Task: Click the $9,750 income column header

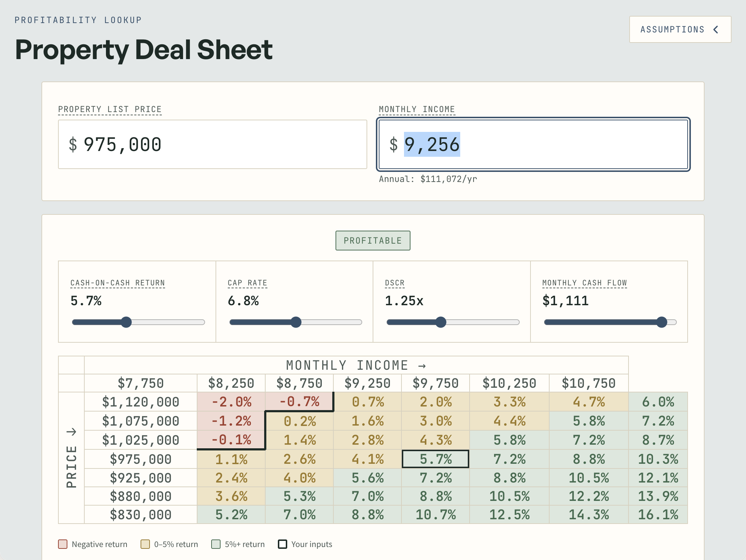Action: coord(435,383)
